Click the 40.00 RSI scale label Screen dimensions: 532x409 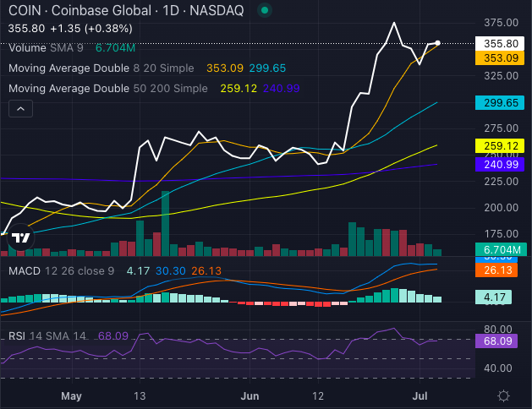tap(498, 368)
